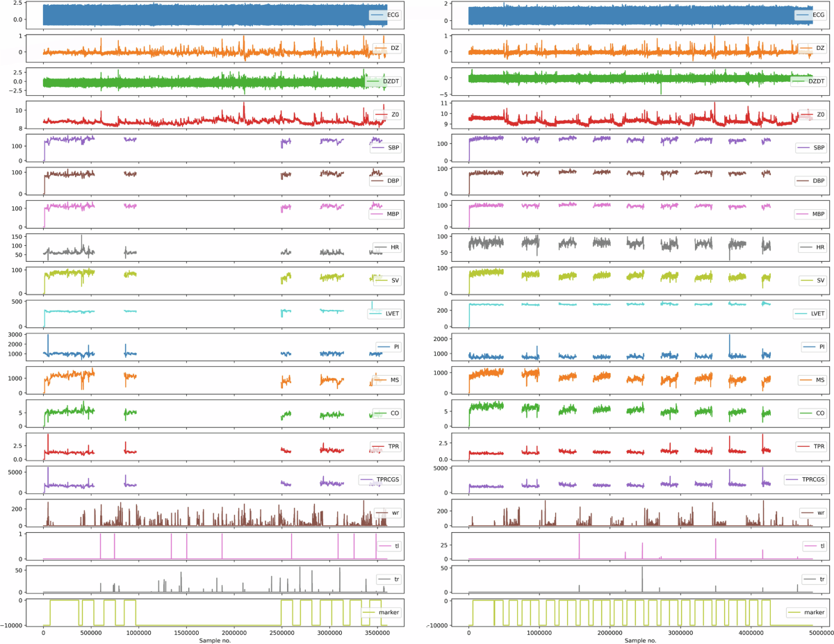Click the 2000000 x-axis tick in the left column
The image size is (834, 644).
[x=234, y=633]
